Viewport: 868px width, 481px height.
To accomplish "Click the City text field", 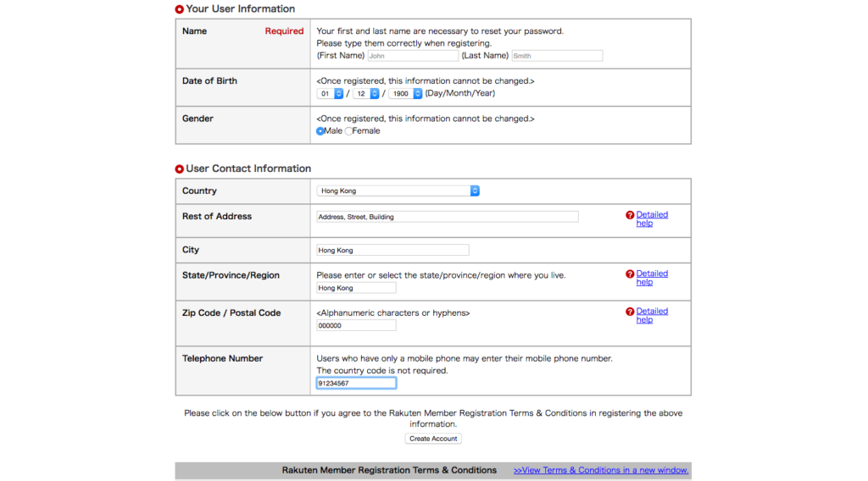I will (x=392, y=250).
